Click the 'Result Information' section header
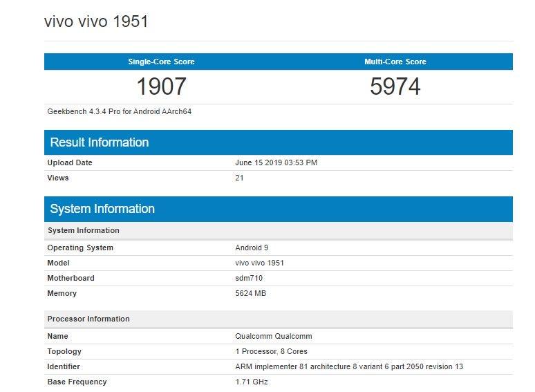 click(279, 142)
